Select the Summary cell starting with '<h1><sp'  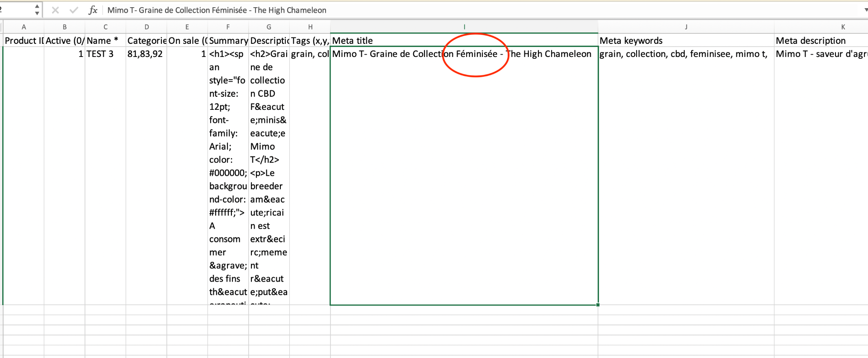pos(228,176)
